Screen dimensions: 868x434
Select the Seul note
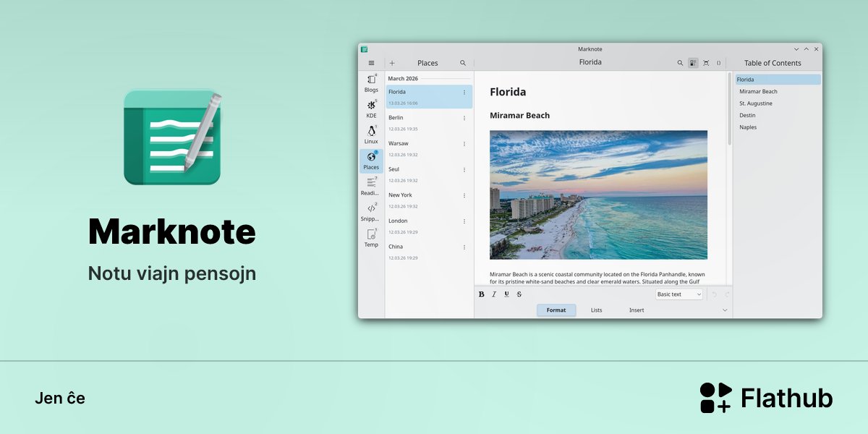(429, 174)
